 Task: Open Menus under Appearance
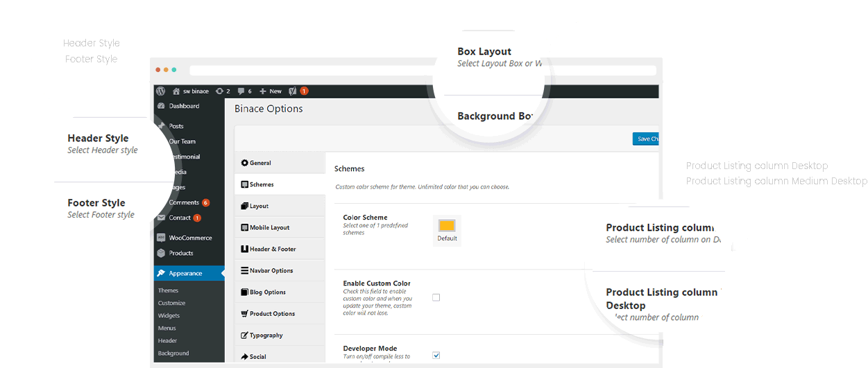pos(167,328)
